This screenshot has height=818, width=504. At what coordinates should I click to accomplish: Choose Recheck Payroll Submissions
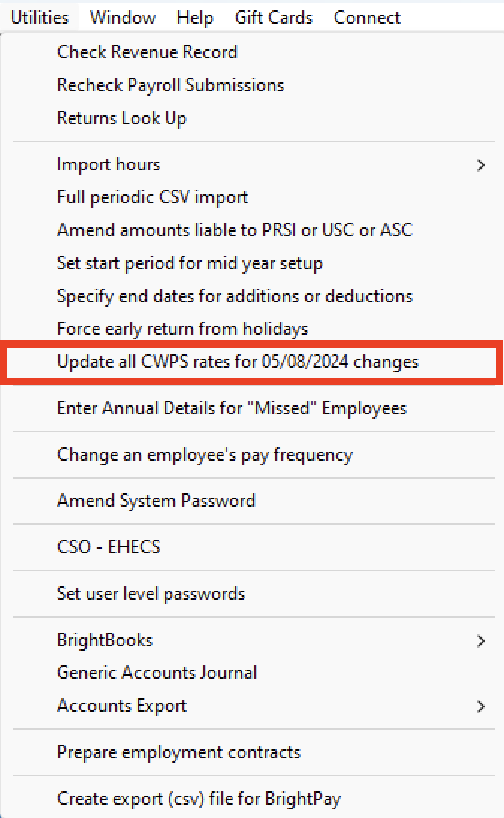(170, 85)
